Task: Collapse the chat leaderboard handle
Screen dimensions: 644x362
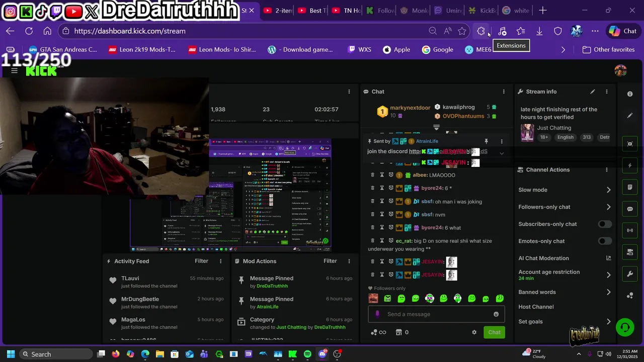Action: (x=436, y=127)
